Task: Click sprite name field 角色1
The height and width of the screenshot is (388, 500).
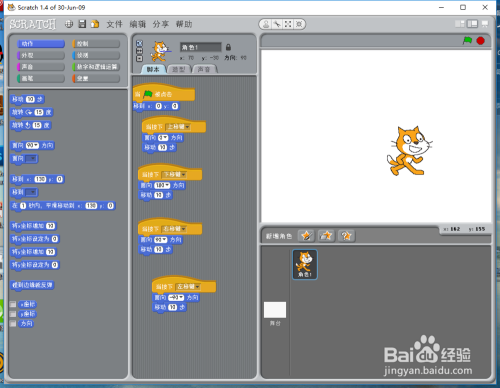Action: (x=200, y=47)
